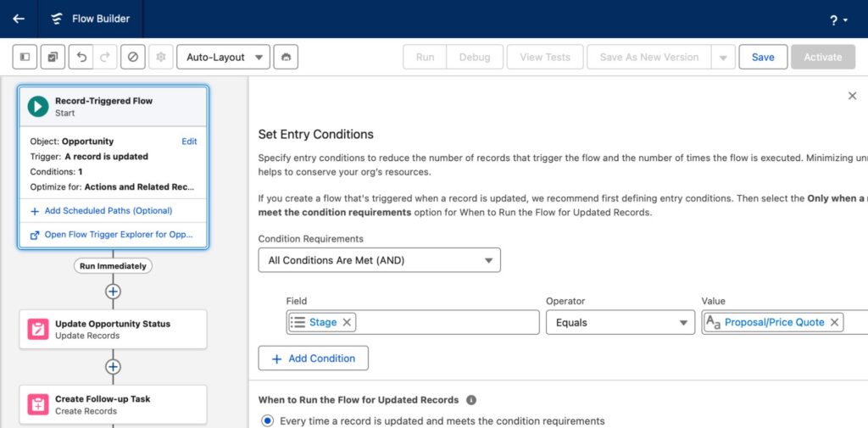868x428 pixels.
Task: Click the Record-Triggered Flow start play icon
Action: tap(37, 106)
